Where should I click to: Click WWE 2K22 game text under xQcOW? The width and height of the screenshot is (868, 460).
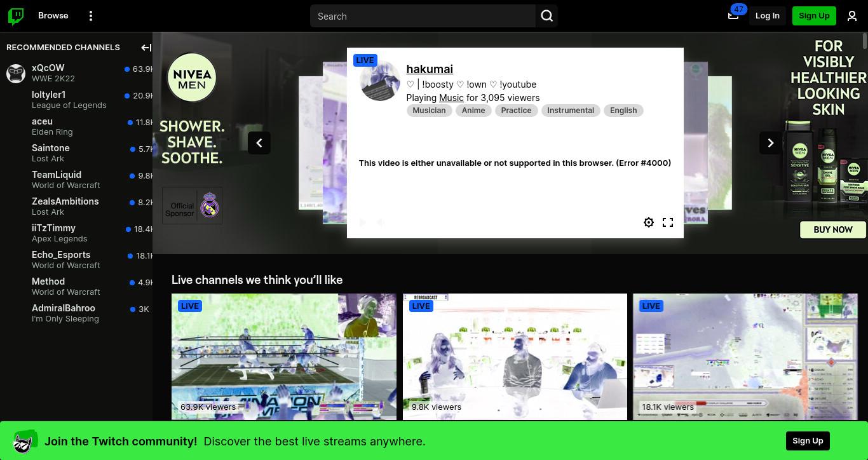[53, 79]
